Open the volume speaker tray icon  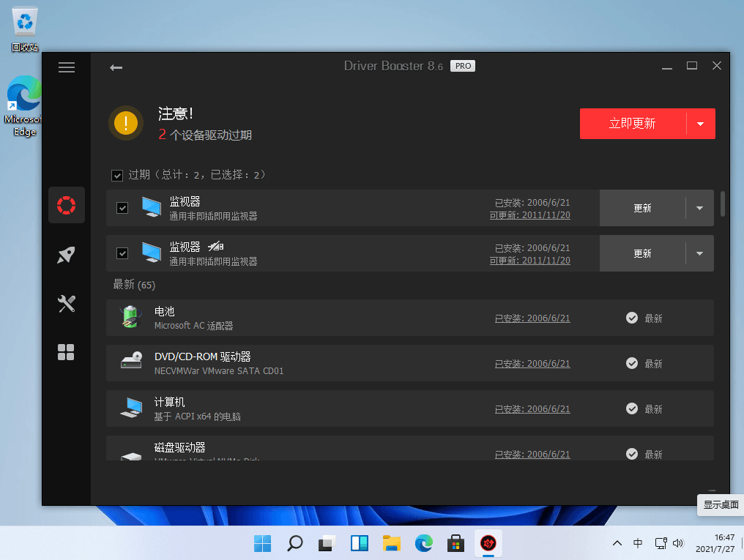678,543
